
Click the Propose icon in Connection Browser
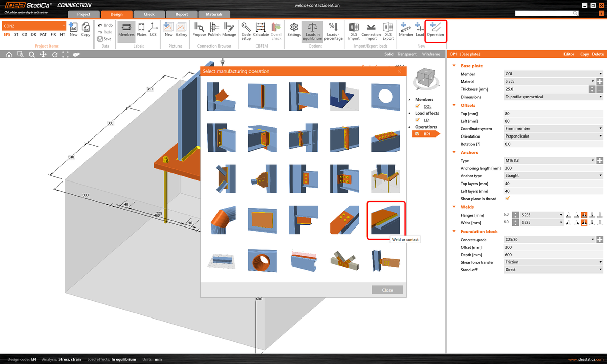199,30
